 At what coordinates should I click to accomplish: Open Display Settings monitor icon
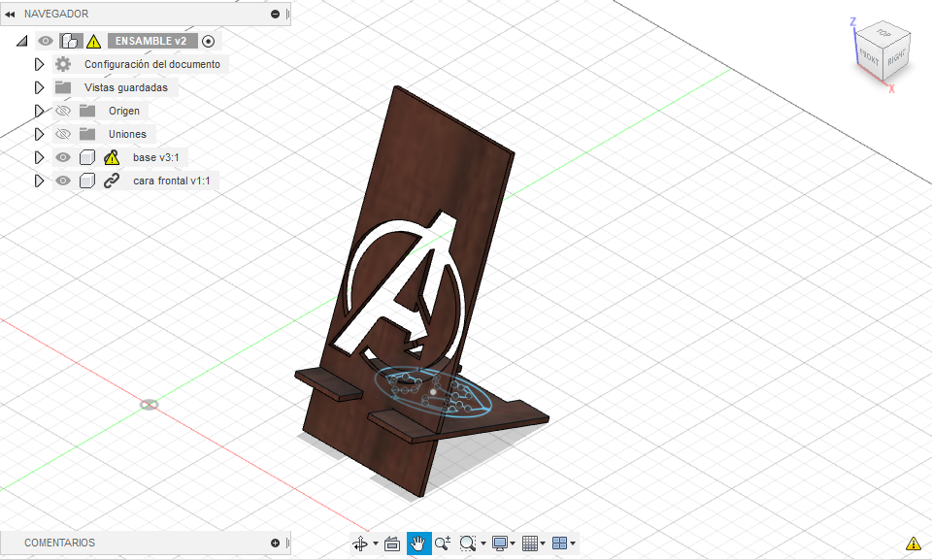pos(500,544)
